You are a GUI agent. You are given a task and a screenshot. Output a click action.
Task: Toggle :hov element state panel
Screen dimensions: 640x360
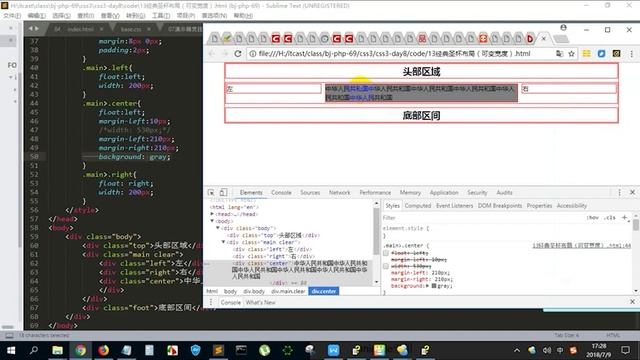tap(593, 218)
